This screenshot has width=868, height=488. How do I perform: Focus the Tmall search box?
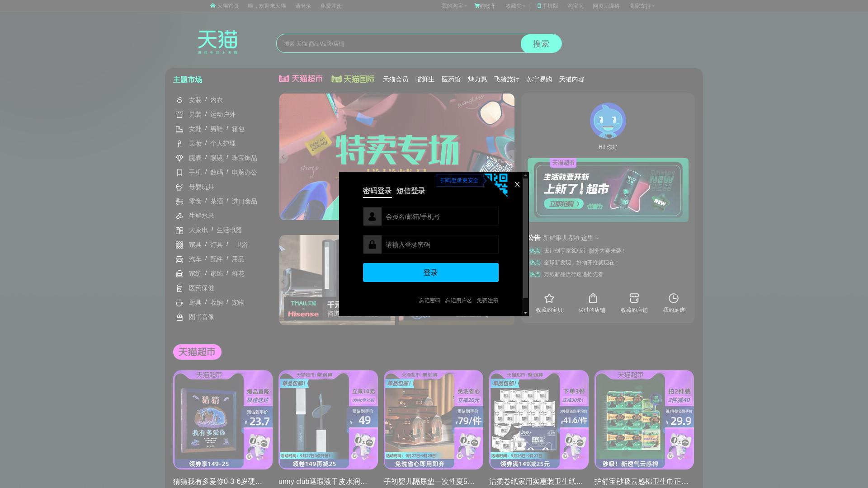(x=399, y=43)
